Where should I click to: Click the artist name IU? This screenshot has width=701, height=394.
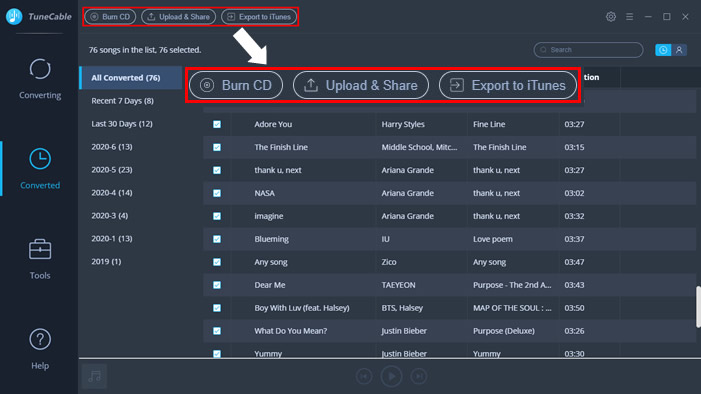pos(385,239)
